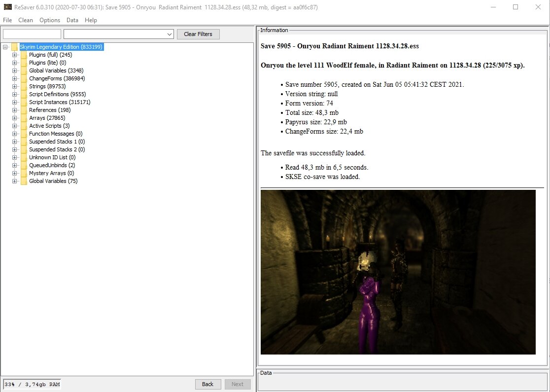
Task: Expand the Plugins (lite) node
Action: [14, 63]
